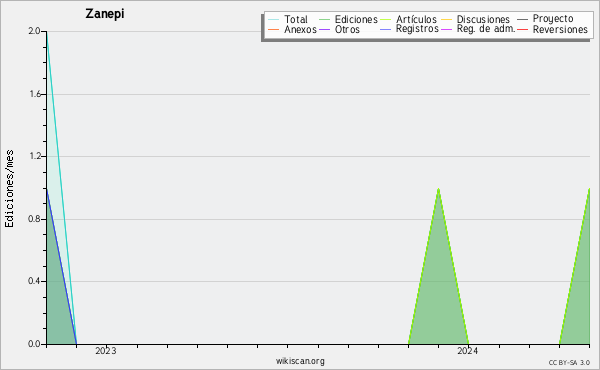Viewport: 600px width, 370px height.
Task: Click the Artículos legend color line
Action: [x=386, y=20]
